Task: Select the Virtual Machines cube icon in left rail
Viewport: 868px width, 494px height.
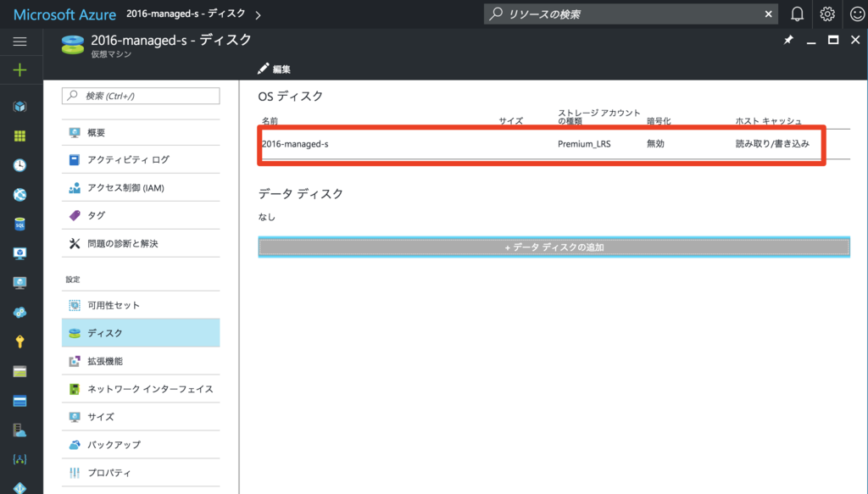Action: (x=19, y=107)
